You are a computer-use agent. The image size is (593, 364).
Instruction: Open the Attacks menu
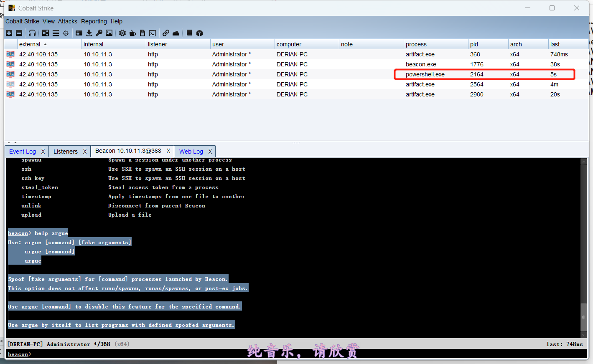[x=68, y=21]
